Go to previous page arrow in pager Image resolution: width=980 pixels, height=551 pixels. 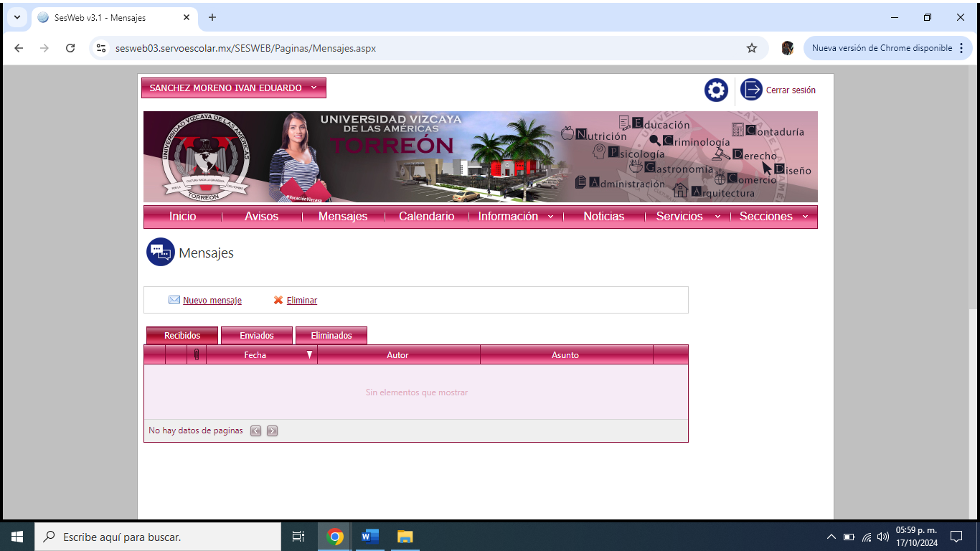tap(256, 431)
